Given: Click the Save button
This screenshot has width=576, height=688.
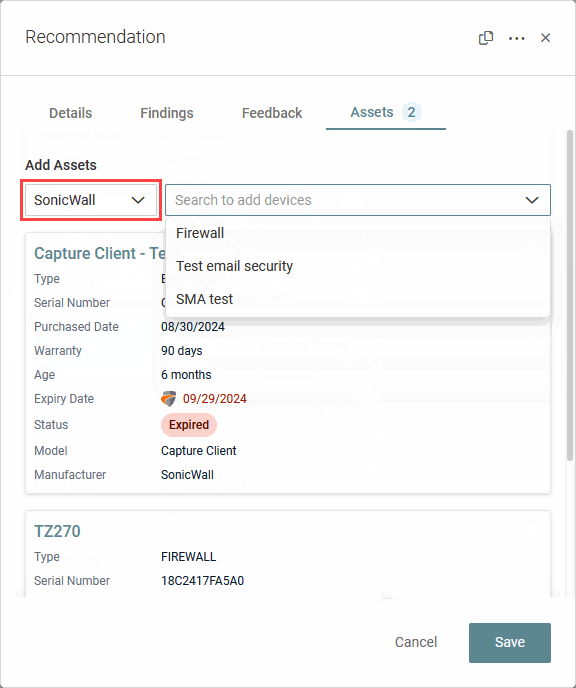Looking at the screenshot, I should (x=510, y=642).
